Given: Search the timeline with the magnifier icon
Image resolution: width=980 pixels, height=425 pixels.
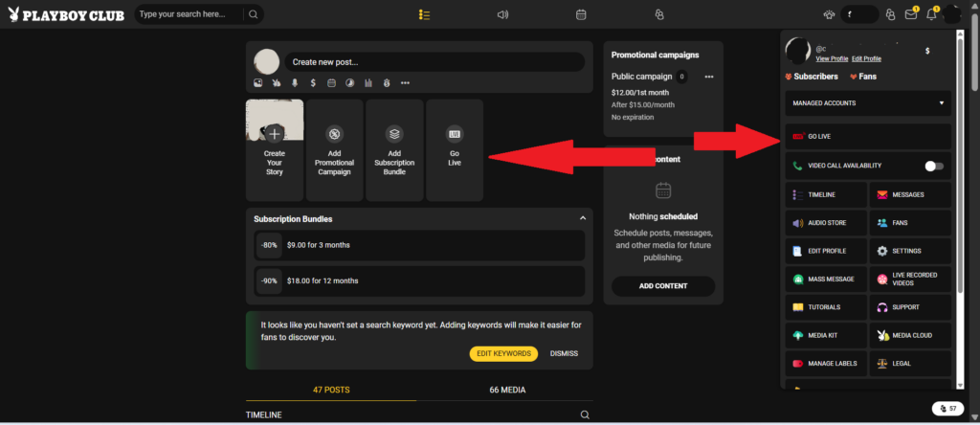Looking at the screenshot, I should [x=585, y=415].
